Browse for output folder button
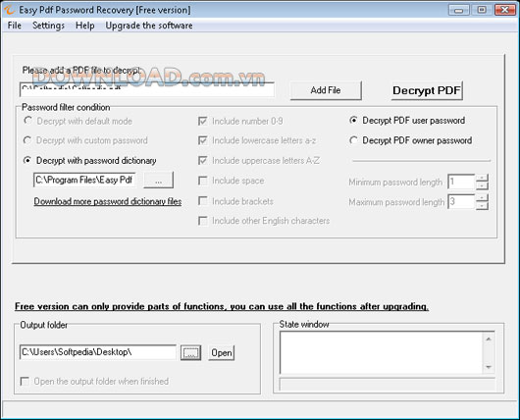Viewport: 520px width, 420px height. tap(190, 352)
